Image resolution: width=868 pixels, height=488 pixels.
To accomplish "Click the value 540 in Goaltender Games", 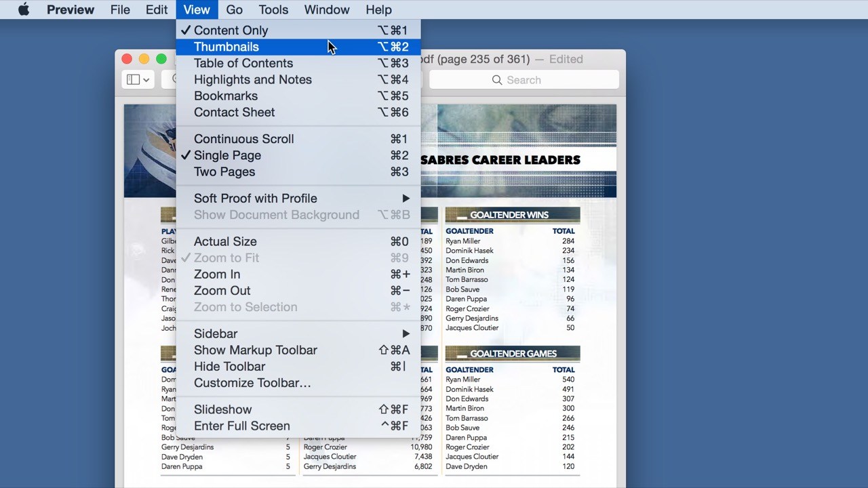I will 568,380.
